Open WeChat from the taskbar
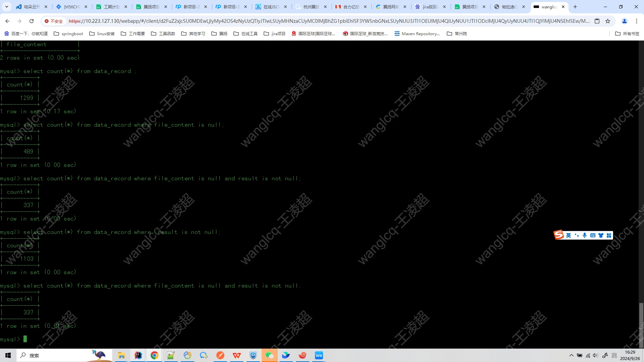 point(269,355)
